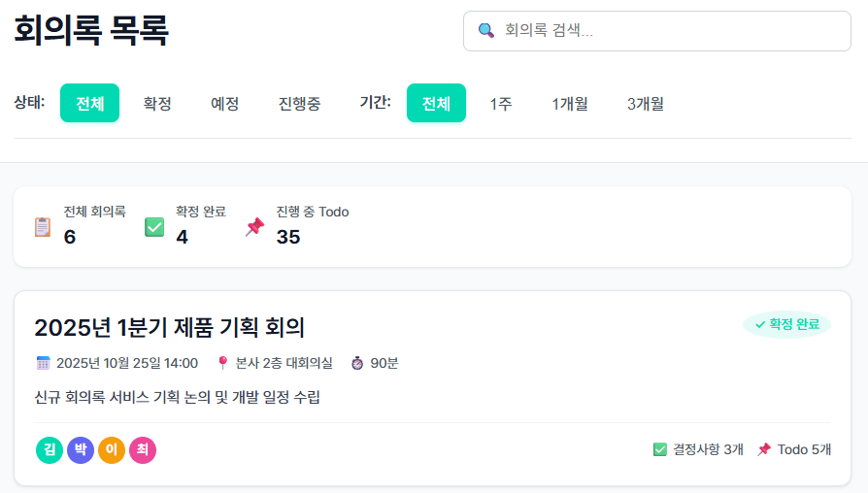Click the green checkmark 확정 완료 icon
Image resolution: width=868 pixels, height=493 pixels.
click(154, 227)
